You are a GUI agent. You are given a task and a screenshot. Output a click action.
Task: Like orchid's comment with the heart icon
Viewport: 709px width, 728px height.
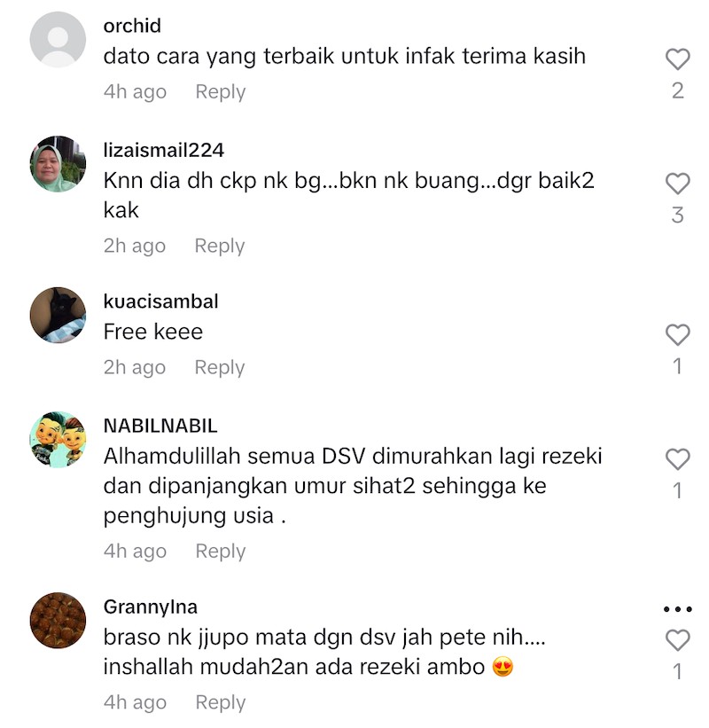pyautogui.click(x=677, y=59)
